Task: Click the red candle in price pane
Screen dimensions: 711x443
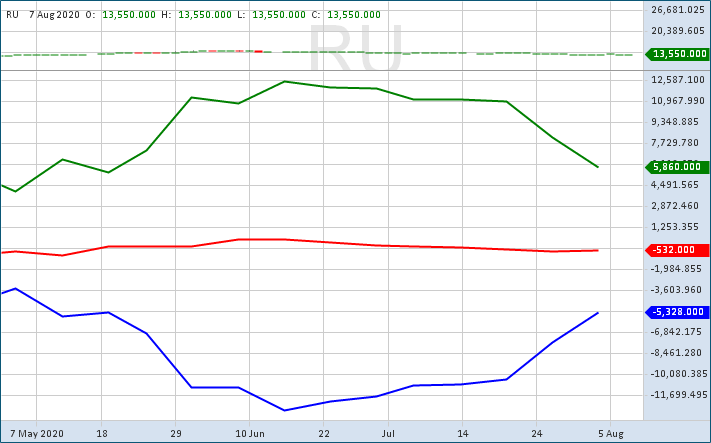Action: point(258,52)
